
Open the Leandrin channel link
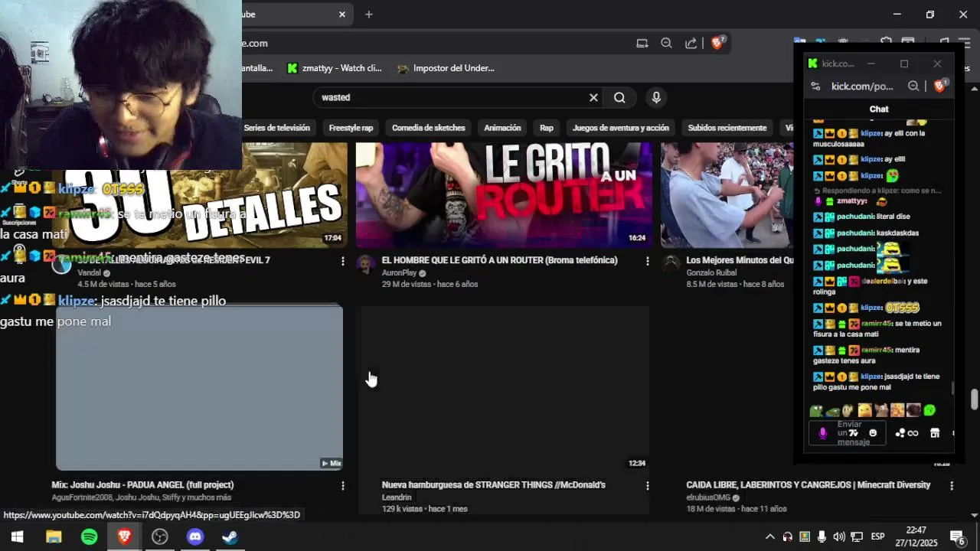pos(397,497)
